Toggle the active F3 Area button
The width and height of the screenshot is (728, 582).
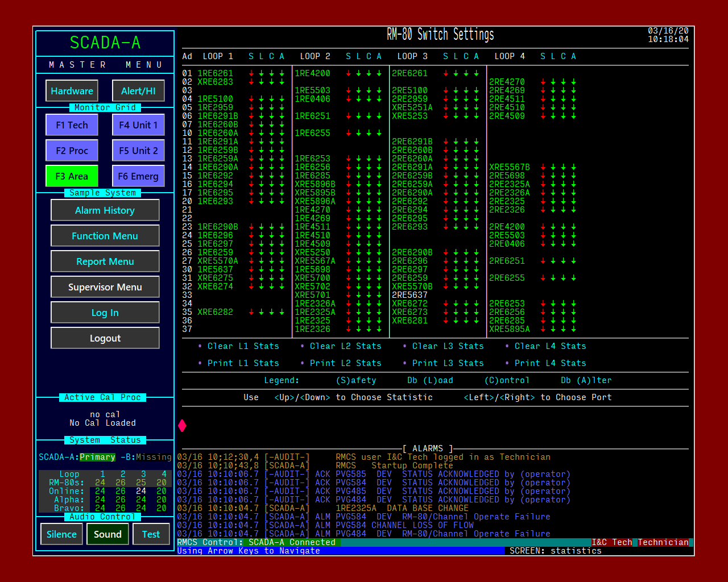click(x=72, y=176)
